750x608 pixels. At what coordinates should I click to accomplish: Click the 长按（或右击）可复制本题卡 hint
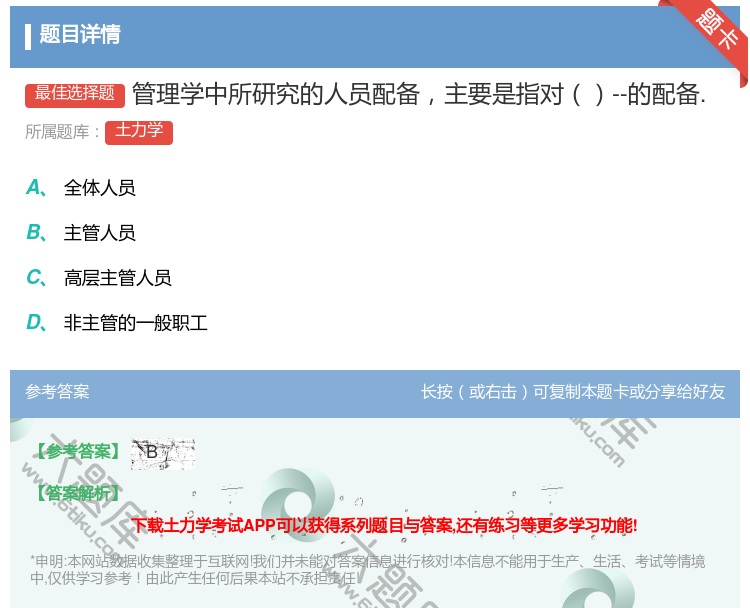[573, 392]
